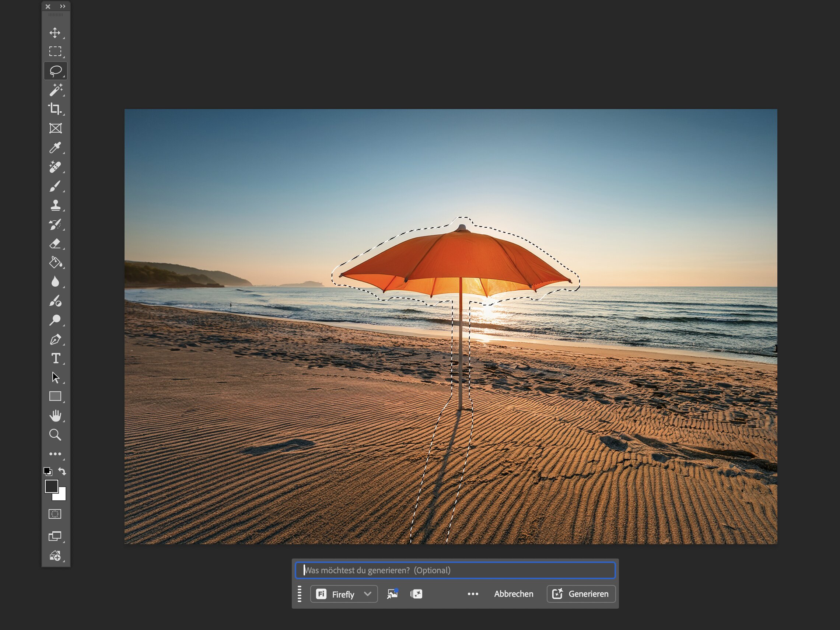Select the Pen tool

point(55,339)
